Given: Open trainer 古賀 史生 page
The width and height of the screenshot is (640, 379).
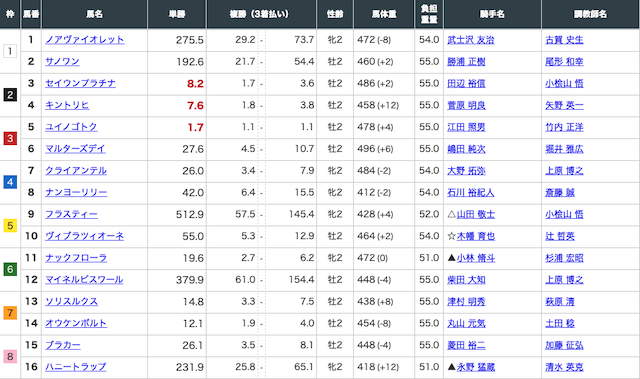Looking at the screenshot, I should [564, 40].
